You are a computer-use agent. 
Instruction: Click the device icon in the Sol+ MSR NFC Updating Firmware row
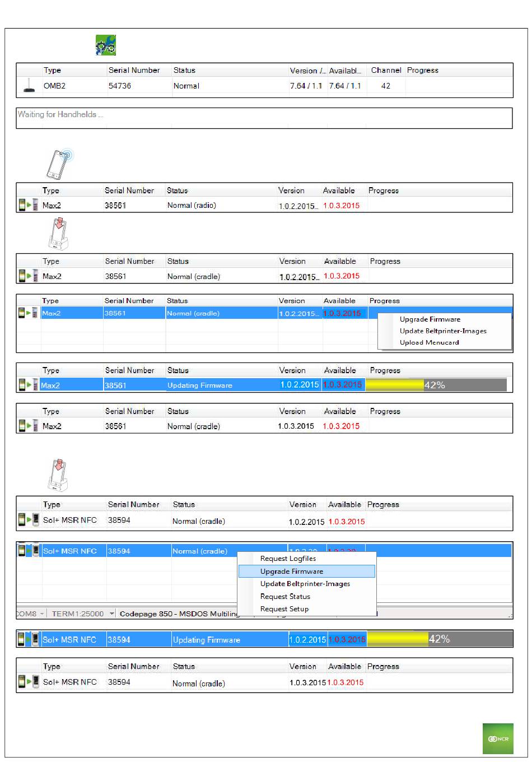36,639
